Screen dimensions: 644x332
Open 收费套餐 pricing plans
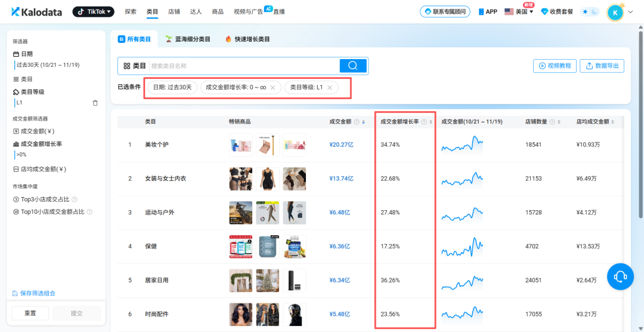(558, 12)
